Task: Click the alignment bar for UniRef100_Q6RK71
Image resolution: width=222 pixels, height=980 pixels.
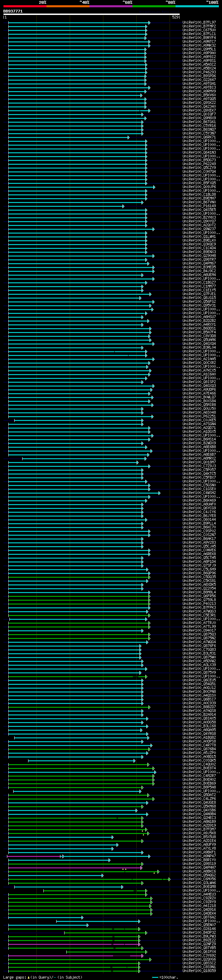Action: pos(69,137)
